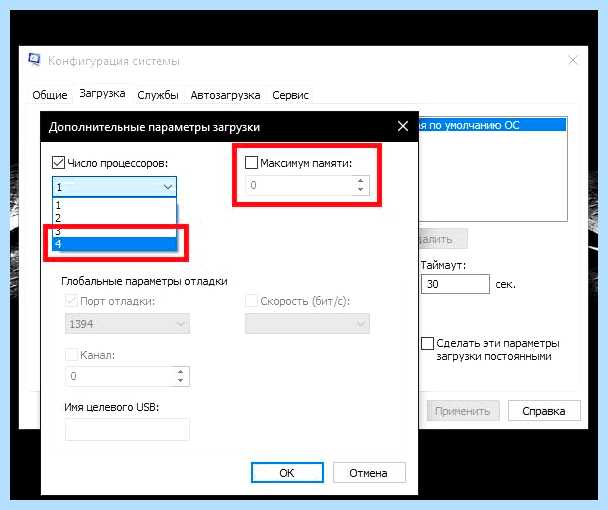Go to the Автозагрузка tab
This screenshot has height=510, width=608.
coord(225,95)
